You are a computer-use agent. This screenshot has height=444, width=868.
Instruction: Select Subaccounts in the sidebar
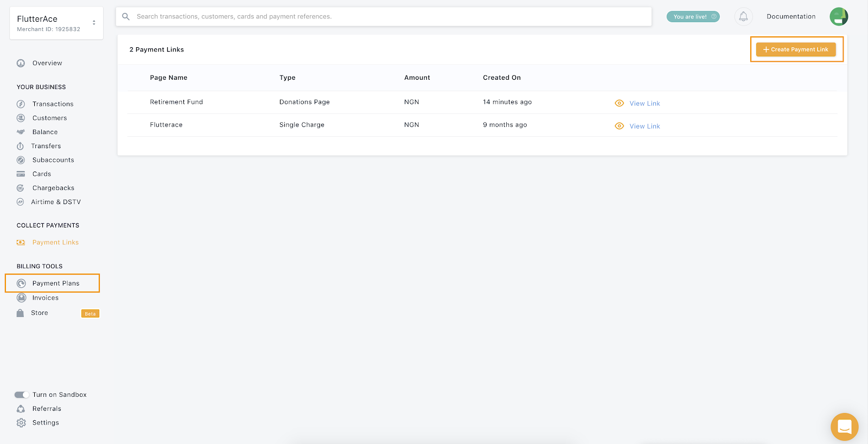pos(53,160)
